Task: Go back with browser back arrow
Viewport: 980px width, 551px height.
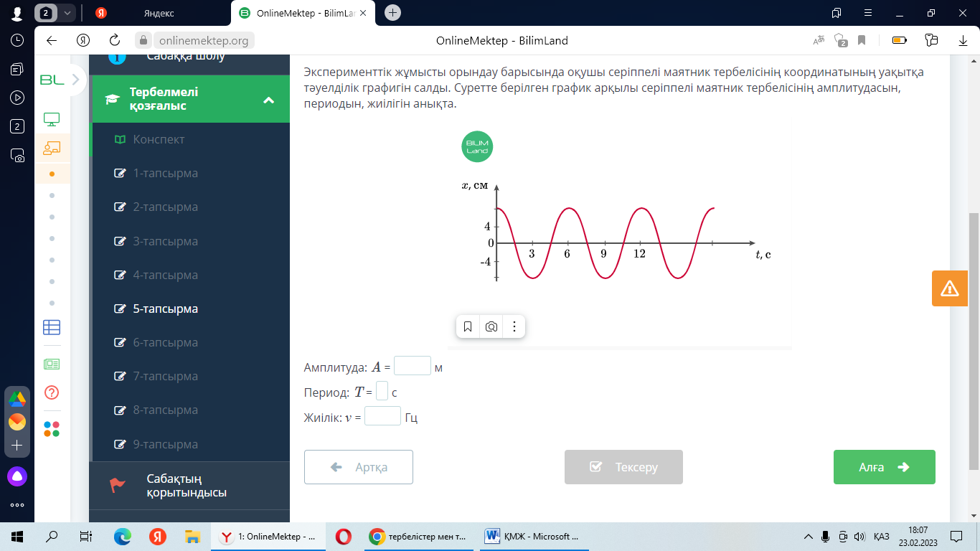Action: [52, 41]
